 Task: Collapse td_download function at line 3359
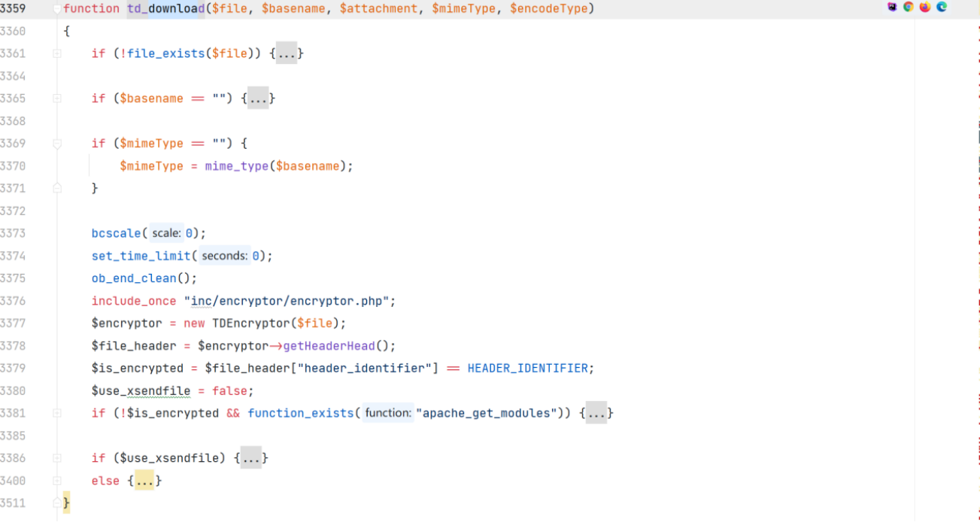click(57, 9)
